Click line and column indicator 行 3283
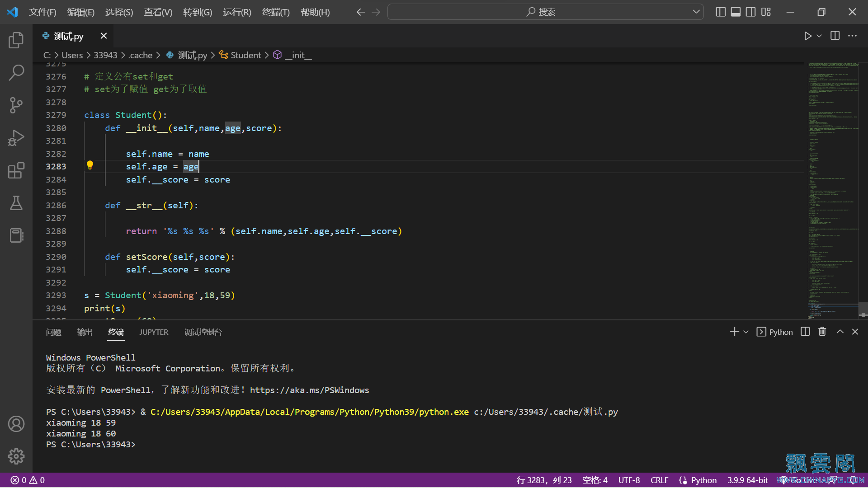This screenshot has width=868, height=488. pyautogui.click(x=544, y=480)
